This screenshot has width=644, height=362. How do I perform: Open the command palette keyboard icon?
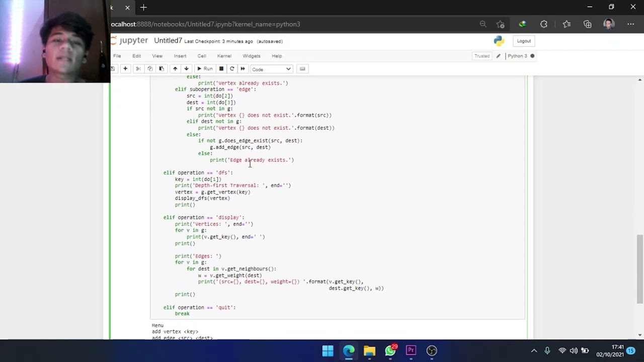[x=302, y=69]
